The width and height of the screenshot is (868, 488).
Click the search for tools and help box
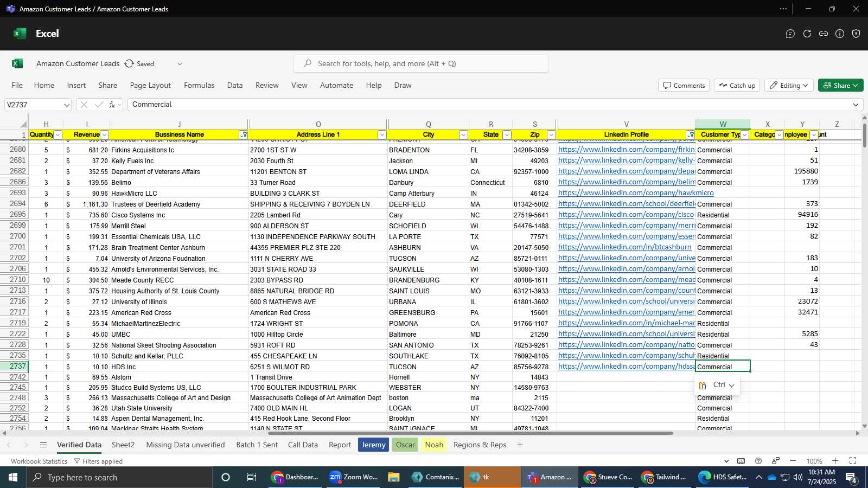tap(421, 63)
